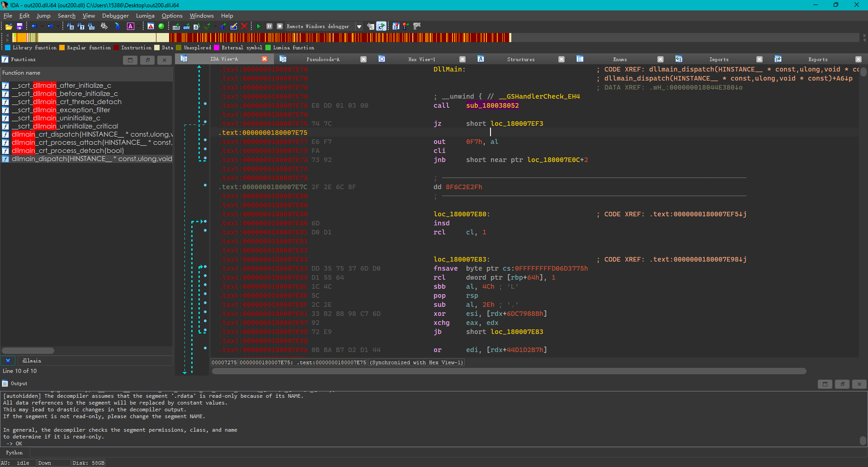Image resolution: width=868 pixels, height=467 pixels.
Task: Click the Open file toolbar icon
Action: pyautogui.click(x=9, y=26)
